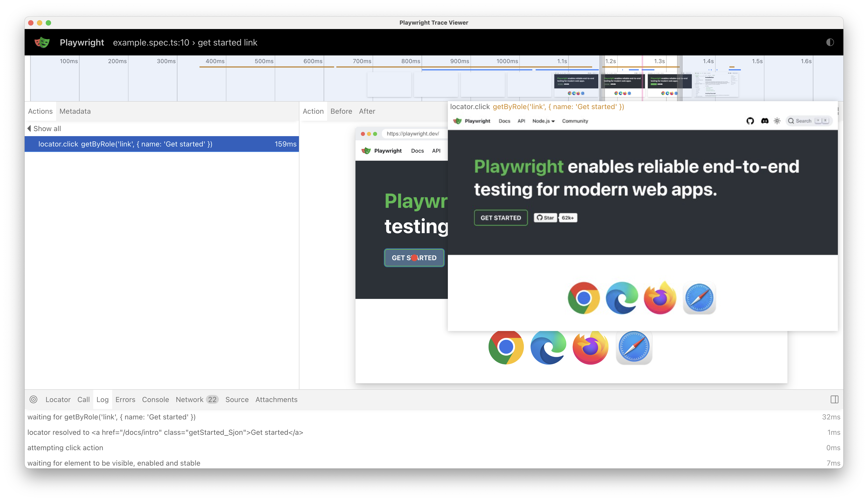This screenshot has height=501, width=868.
Task: Select the pick-locator target icon in bottom toolbar
Action: tap(33, 399)
